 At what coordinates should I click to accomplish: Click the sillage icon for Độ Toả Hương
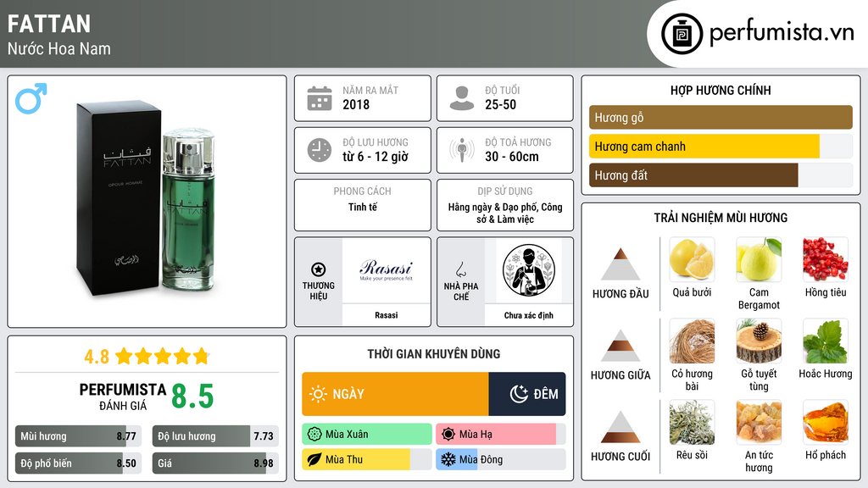(x=462, y=150)
